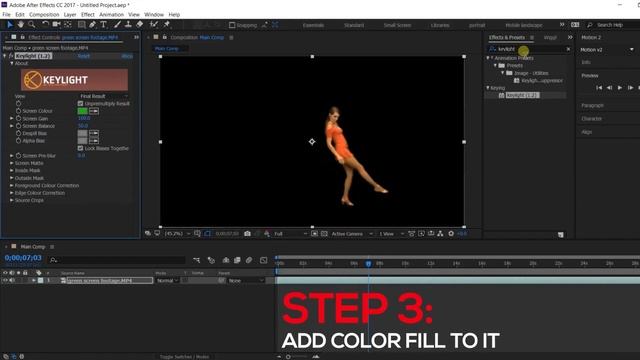The width and height of the screenshot is (640, 360).
Task: Expand the Screen Matte group
Action: [x=11, y=163]
